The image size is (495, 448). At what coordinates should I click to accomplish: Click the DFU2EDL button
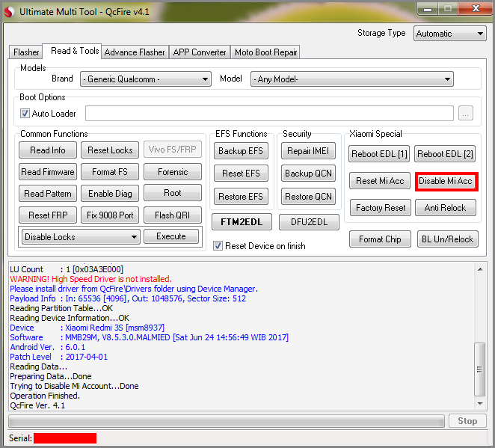[x=309, y=222]
